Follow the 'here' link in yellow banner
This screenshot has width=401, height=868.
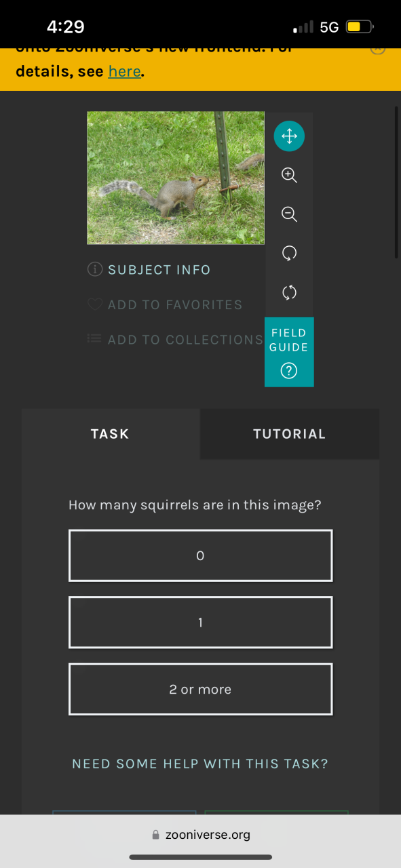click(124, 71)
